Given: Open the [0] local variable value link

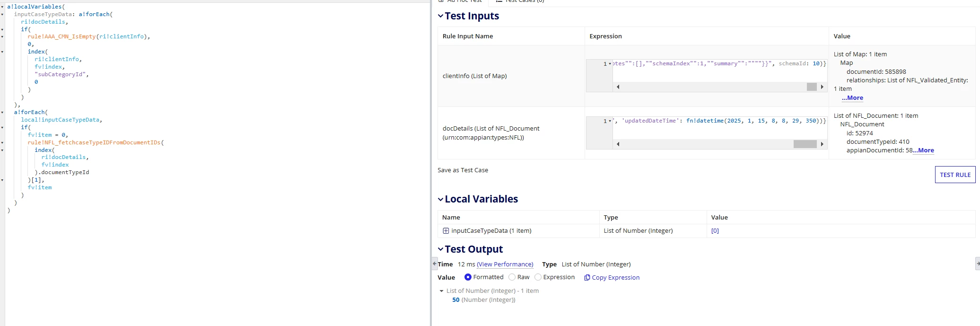Looking at the screenshot, I should click(715, 231).
